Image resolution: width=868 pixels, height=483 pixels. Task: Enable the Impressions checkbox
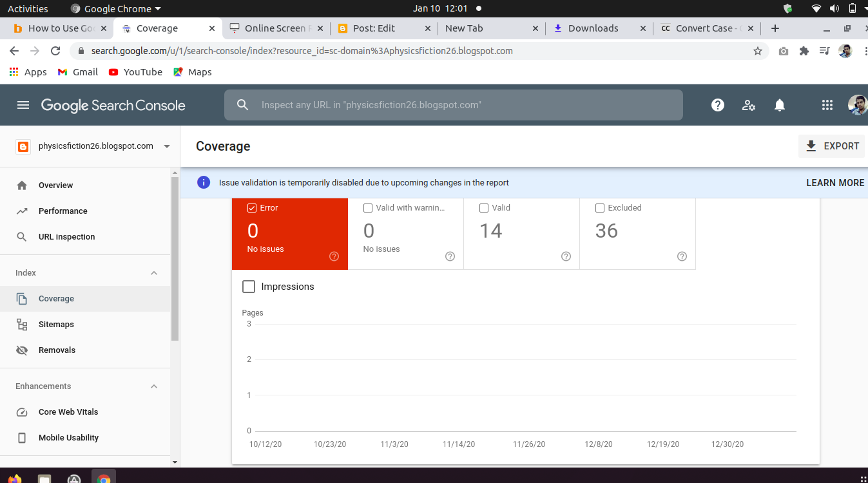tap(249, 287)
